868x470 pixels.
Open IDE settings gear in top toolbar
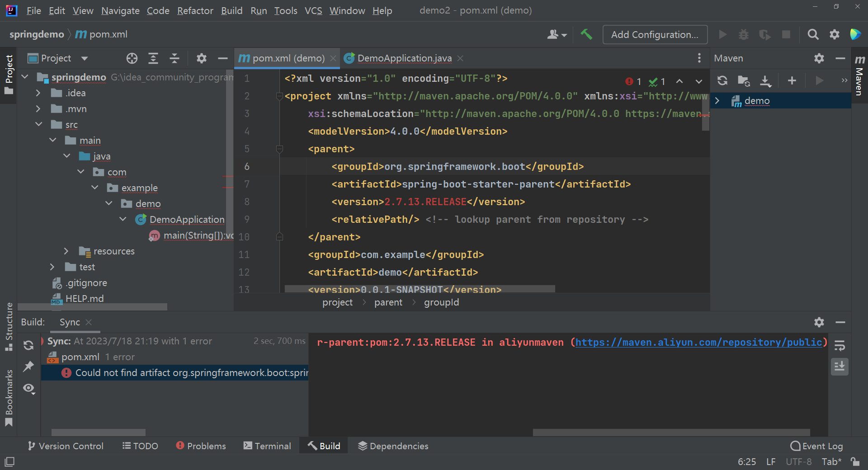click(835, 34)
